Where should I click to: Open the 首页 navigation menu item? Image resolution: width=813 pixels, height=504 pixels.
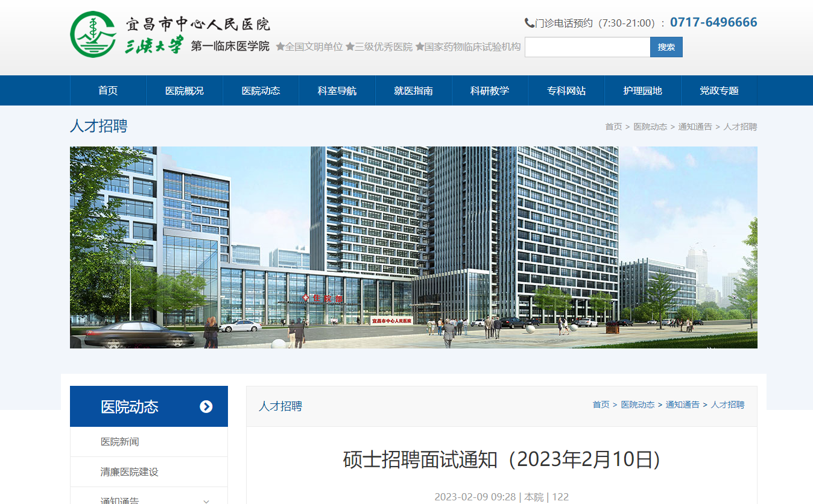[x=108, y=90]
